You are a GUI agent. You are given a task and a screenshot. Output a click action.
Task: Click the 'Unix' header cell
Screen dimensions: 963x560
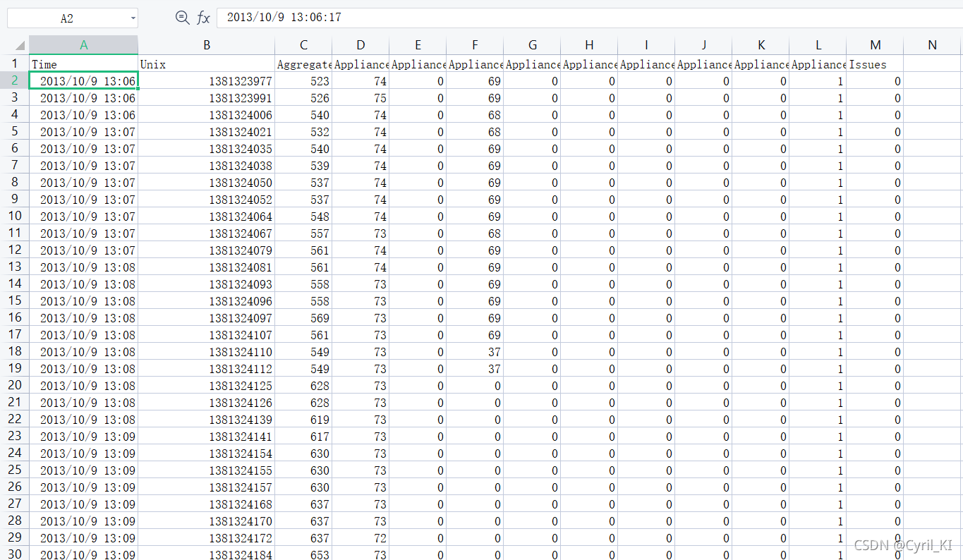point(207,64)
